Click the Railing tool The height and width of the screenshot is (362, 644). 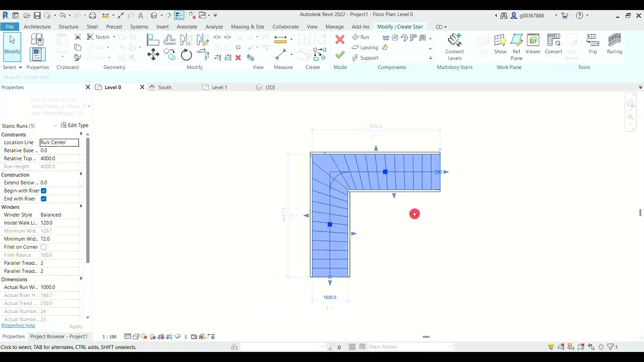click(614, 44)
